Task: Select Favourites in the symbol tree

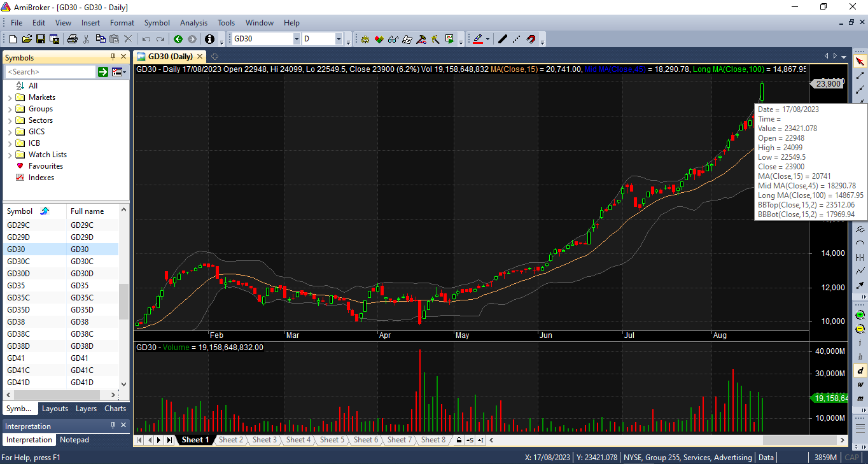Action: point(46,166)
